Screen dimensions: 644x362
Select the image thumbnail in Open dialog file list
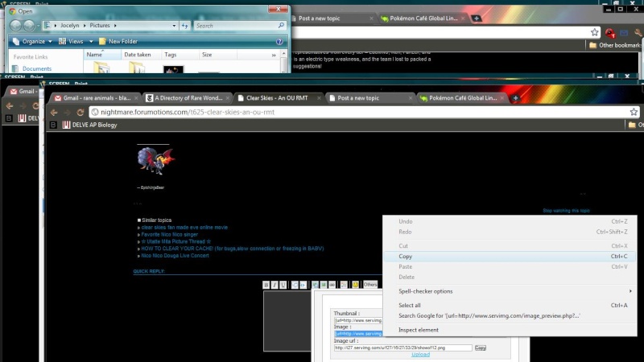(x=173, y=69)
